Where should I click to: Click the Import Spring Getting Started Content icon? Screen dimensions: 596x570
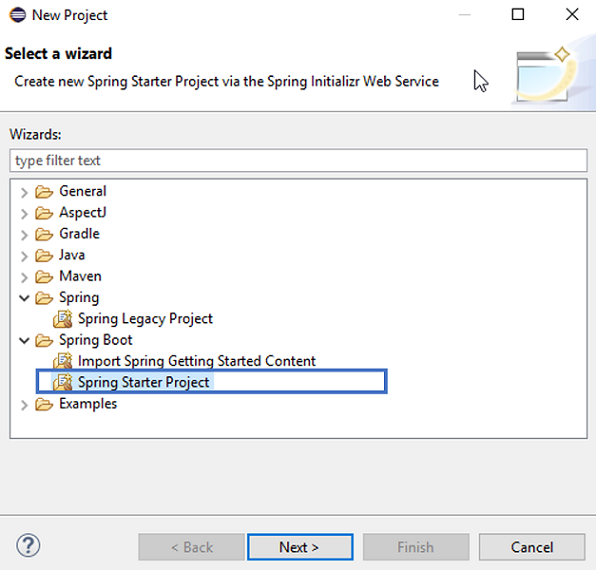coord(63,361)
